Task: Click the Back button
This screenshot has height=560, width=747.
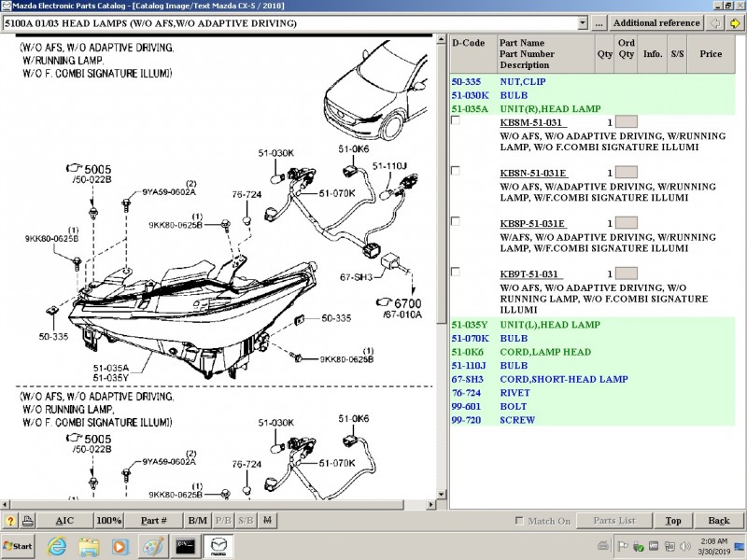Action: 719,521
